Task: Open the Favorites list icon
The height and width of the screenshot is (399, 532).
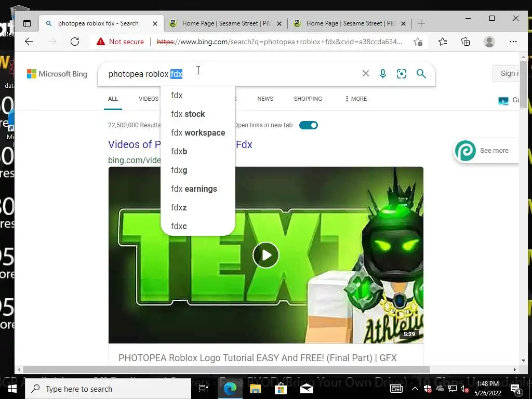Action: [x=443, y=42]
